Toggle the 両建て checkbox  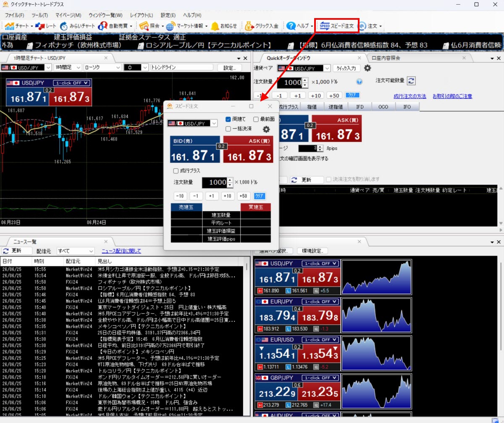point(228,119)
